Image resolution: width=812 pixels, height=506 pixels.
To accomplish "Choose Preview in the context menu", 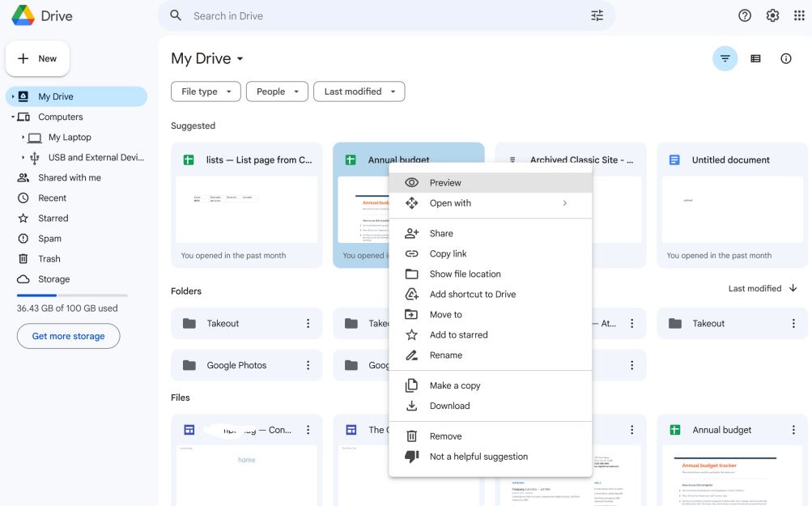I will point(491,183).
